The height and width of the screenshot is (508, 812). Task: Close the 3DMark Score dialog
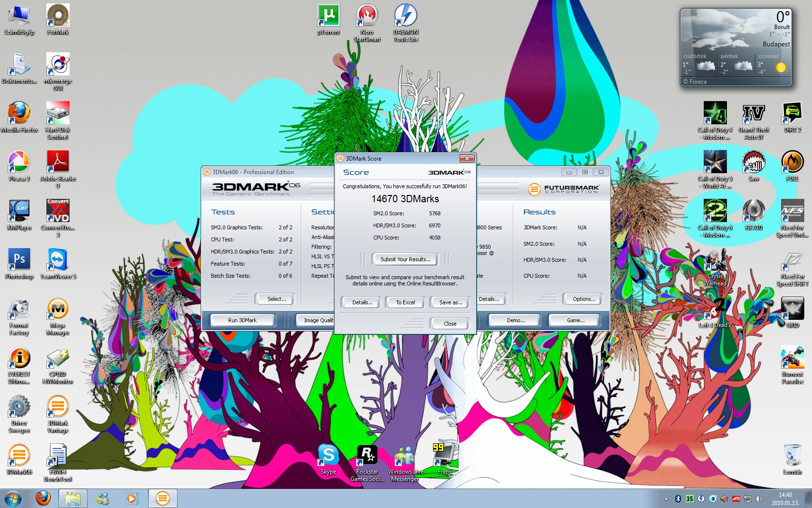pos(466,158)
